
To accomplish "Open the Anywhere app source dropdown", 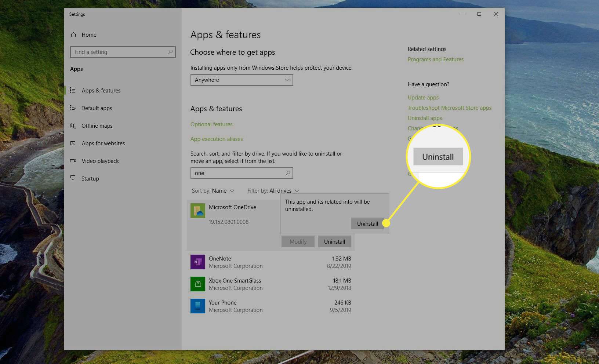I will click(242, 80).
